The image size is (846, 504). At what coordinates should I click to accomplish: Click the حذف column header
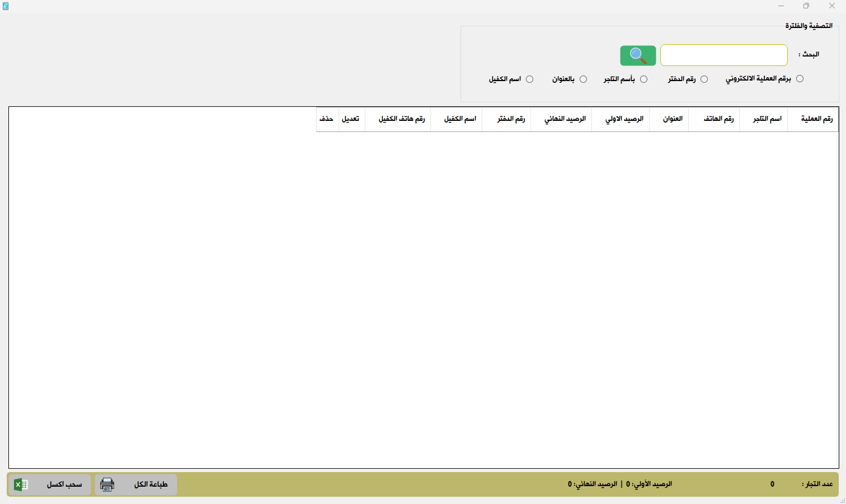click(327, 119)
